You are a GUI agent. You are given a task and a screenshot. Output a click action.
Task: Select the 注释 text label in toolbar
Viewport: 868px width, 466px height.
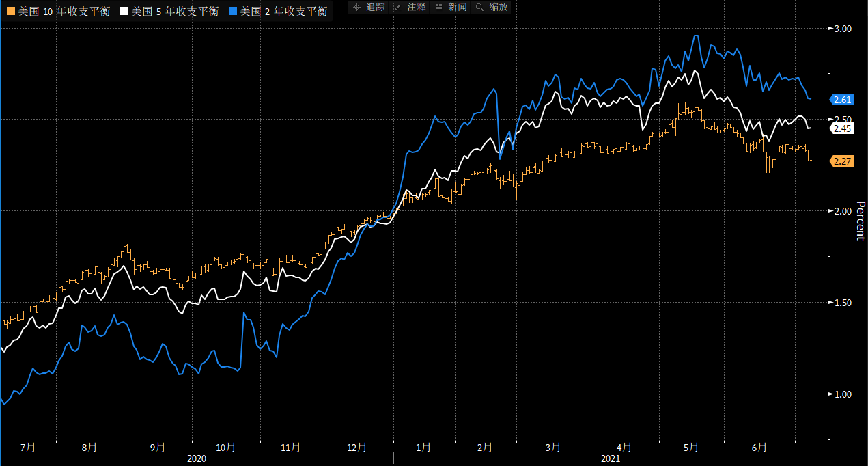417,8
